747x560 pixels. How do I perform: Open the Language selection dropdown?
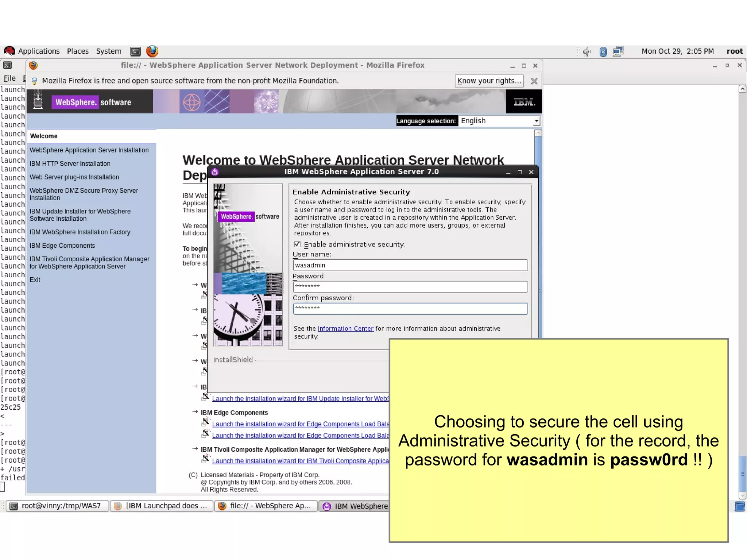499,121
